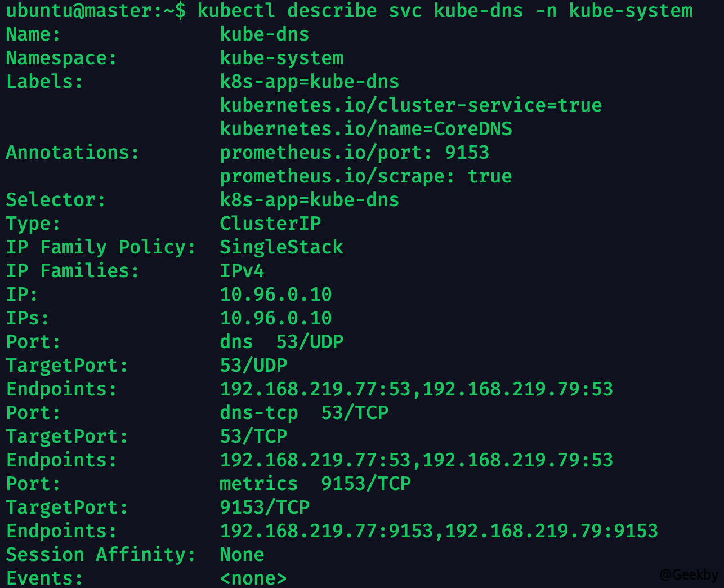
Task: Click the @Geekby watermark
Action: tap(689, 574)
